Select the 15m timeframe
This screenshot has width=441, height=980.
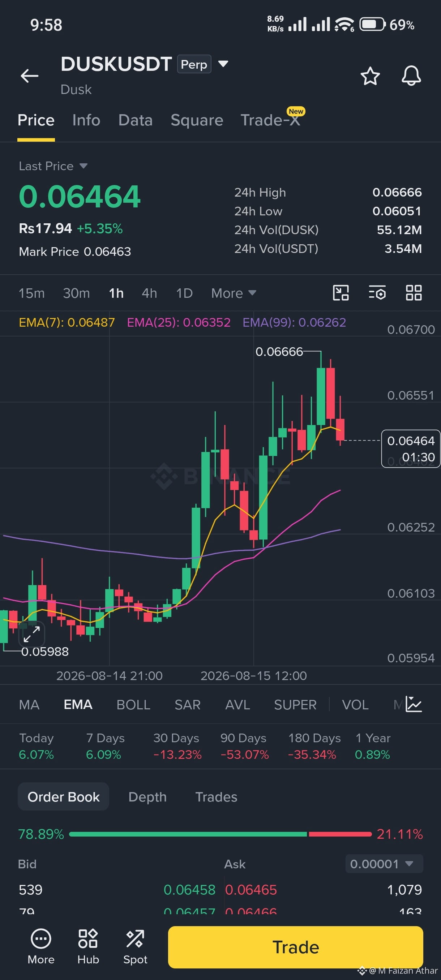[31, 293]
